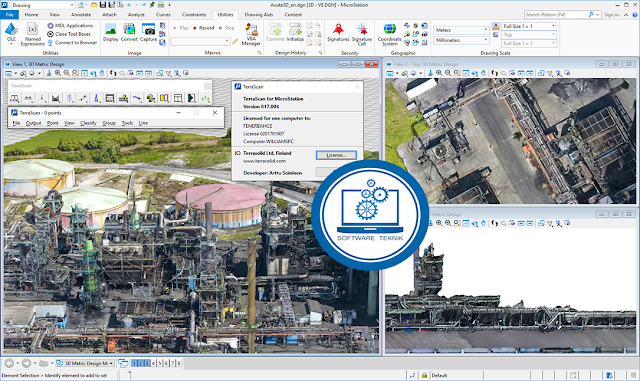Viewport: 640px width, 381px height.
Task: Switch to the Drawing Aids ribbon tab
Action: click(259, 14)
